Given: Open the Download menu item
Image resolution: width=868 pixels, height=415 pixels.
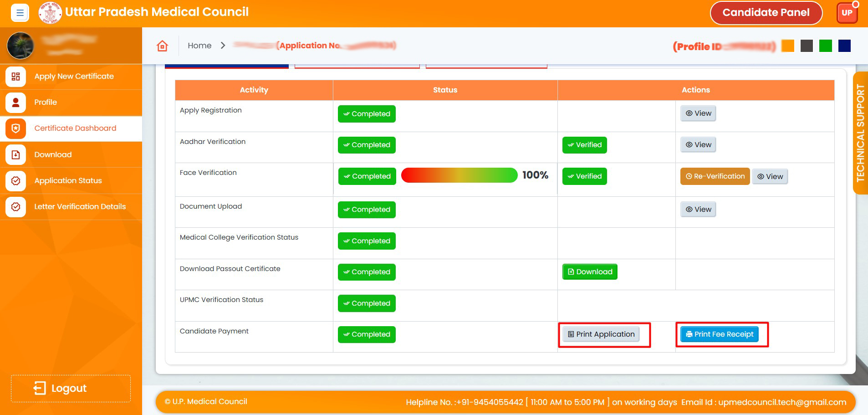Looking at the screenshot, I should click(71, 155).
